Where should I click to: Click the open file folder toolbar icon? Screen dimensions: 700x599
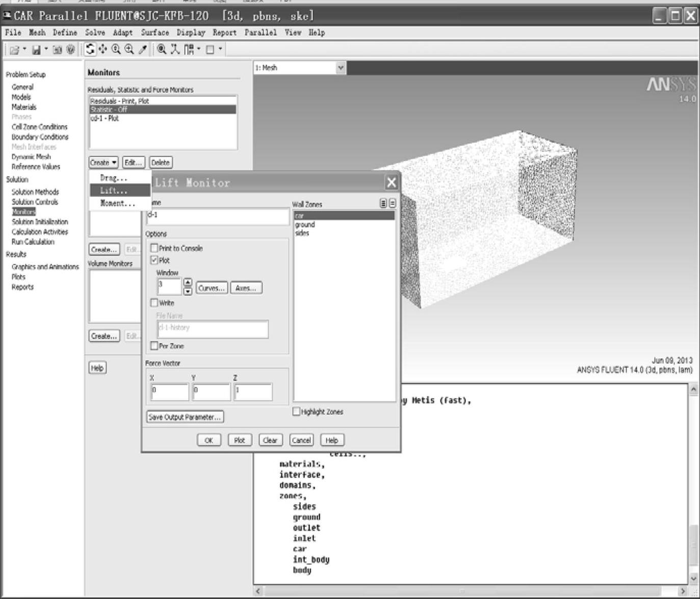click(x=15, y=50)
